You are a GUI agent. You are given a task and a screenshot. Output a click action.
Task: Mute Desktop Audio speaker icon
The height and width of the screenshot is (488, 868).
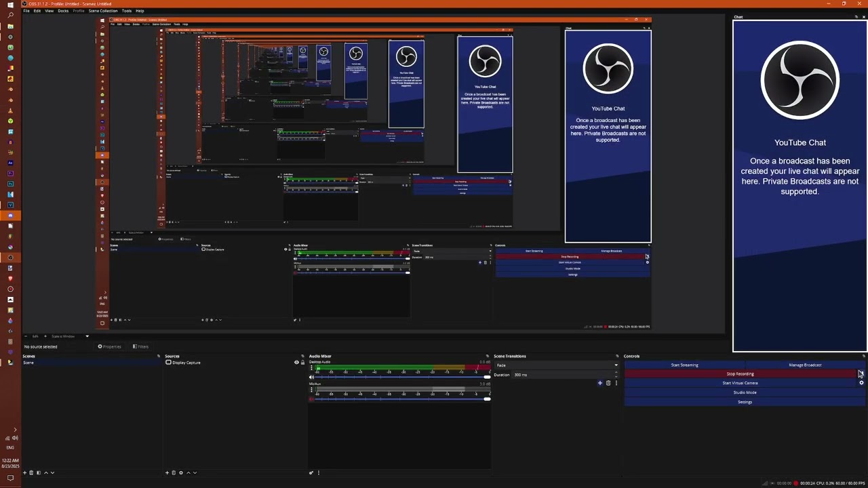pos(311,377)
